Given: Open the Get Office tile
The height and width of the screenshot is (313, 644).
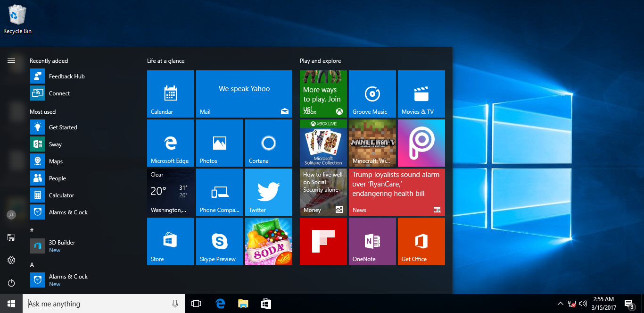Looking at the screenshot, I should [421, 241].
